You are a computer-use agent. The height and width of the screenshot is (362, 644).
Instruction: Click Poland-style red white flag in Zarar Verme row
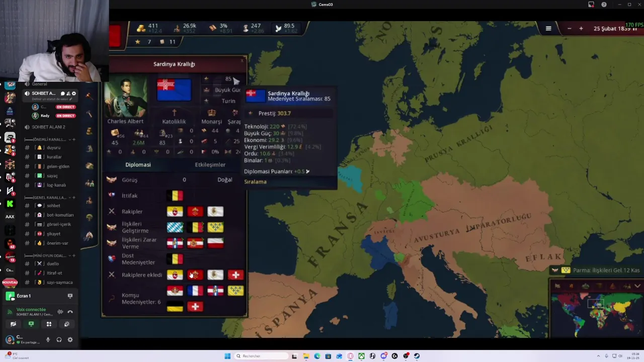[215, 243]
